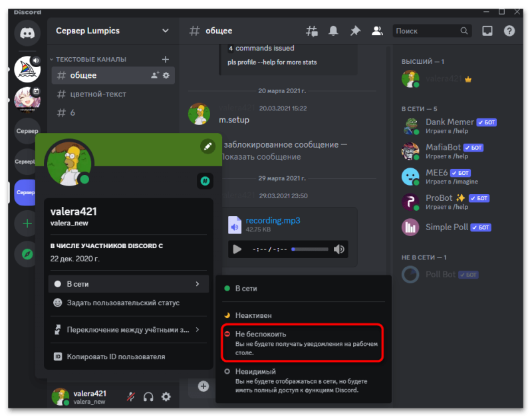Select the highlighted Сервер server icon
Image resolution: width=532 pixels, height=417 pixels.
[x=25, y=192]
